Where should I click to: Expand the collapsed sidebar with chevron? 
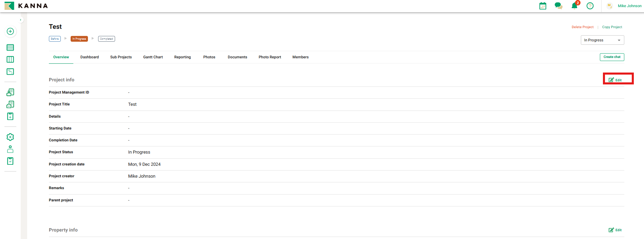coord(21,20)
